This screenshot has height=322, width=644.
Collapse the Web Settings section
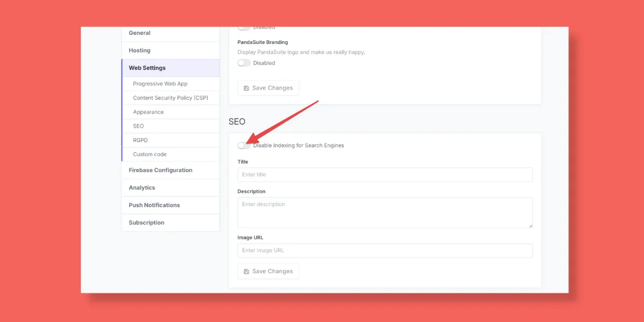click(x=147, y=68)
